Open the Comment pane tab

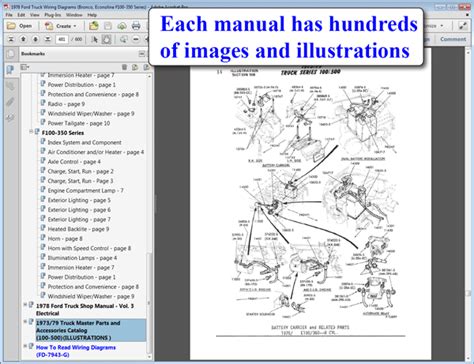453,39
